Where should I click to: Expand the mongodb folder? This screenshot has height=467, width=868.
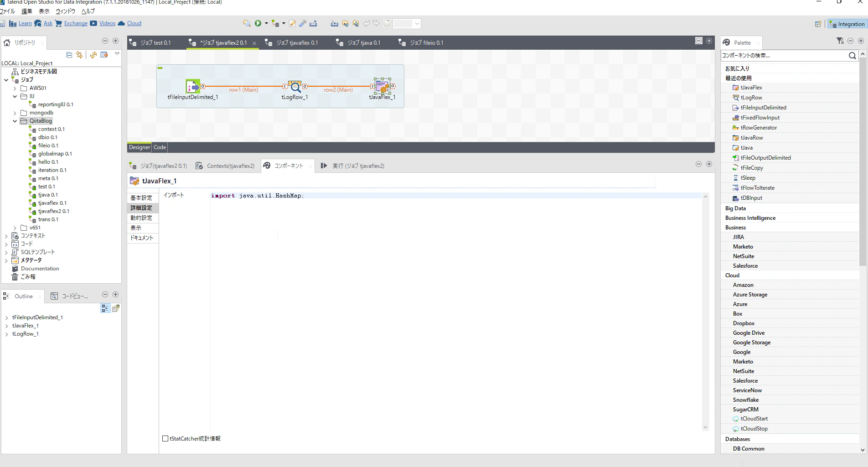click(x=15, y=113)
